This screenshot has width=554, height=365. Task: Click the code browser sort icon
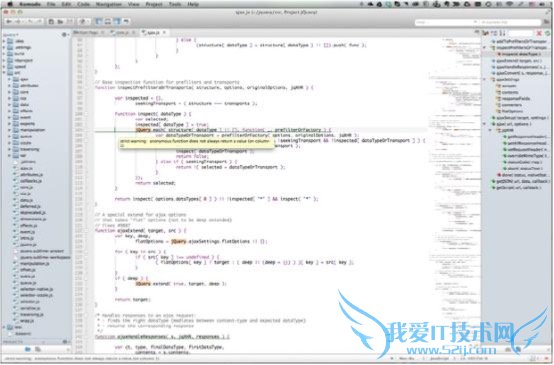(x=502, y=33)
